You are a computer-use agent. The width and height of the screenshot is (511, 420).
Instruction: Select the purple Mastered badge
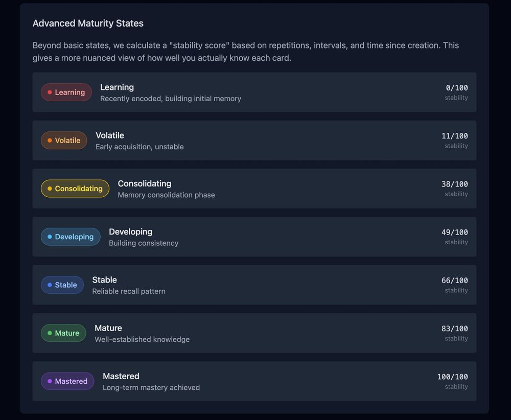pos(67,381)
